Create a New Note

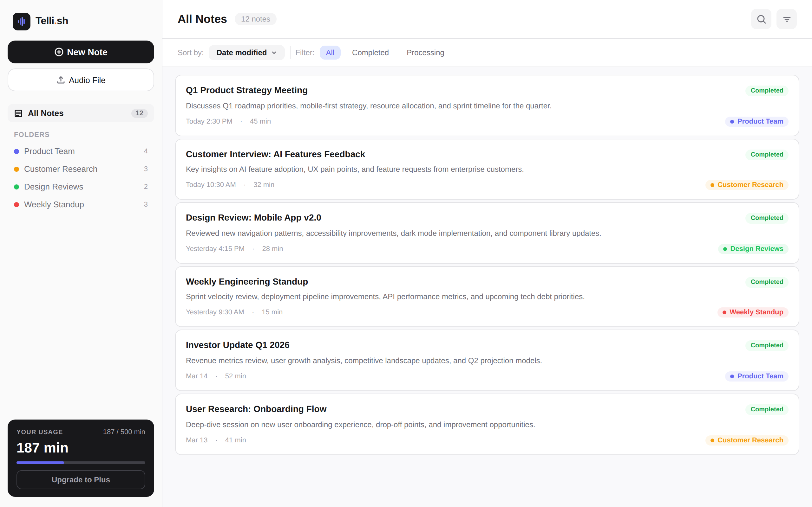pos(81,52)
